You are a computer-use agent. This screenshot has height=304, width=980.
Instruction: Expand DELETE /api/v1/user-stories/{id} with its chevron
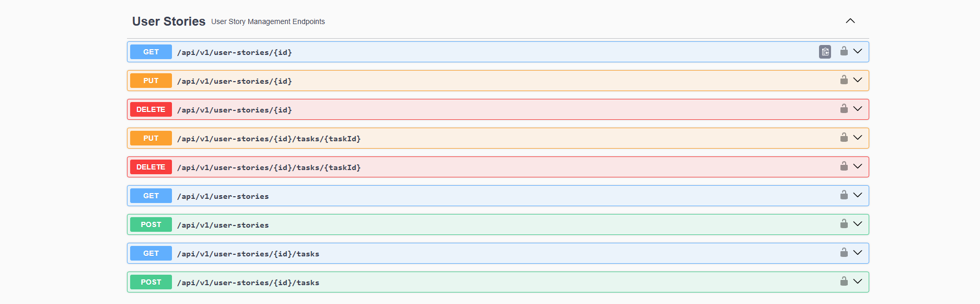click(x=858, y=109)
